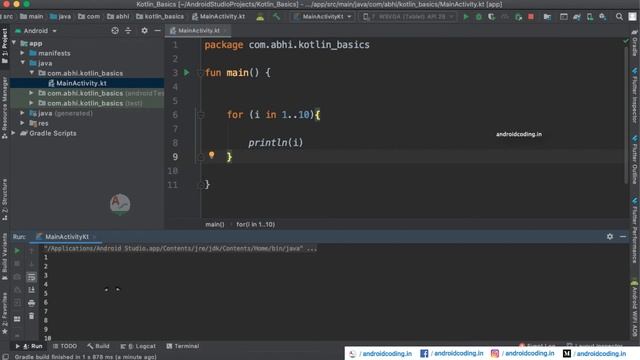Toggle the 1: Project side tab
The height and width of the screenshot is (360, 640).
4,45
